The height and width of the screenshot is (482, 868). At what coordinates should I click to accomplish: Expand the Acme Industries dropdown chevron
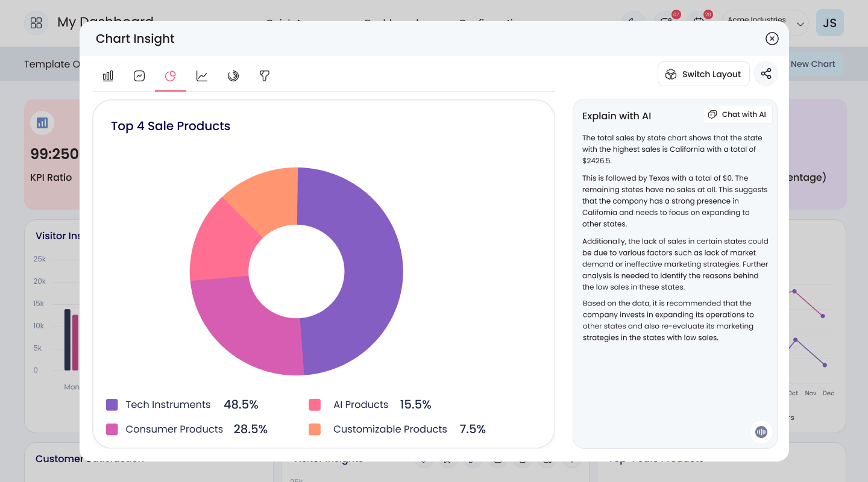[x=800, y=25]
